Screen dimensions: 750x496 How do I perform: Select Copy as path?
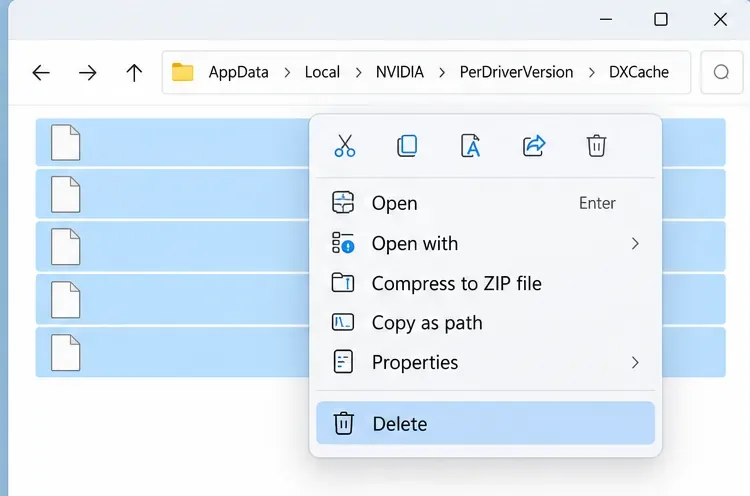(x=485, y=323)
